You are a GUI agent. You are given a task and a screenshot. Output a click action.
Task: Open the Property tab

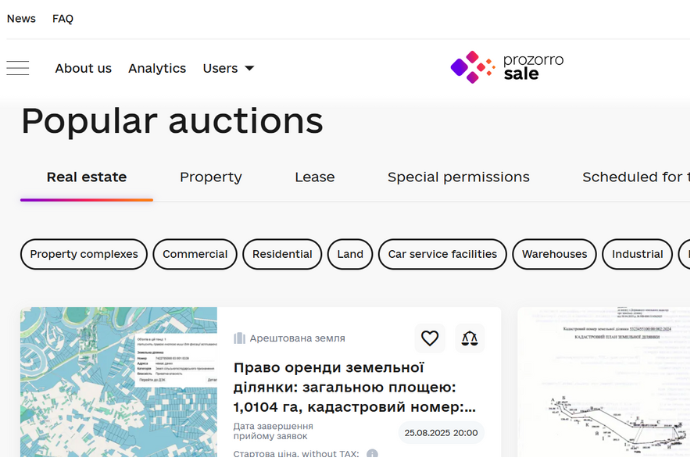click(211, 177)
